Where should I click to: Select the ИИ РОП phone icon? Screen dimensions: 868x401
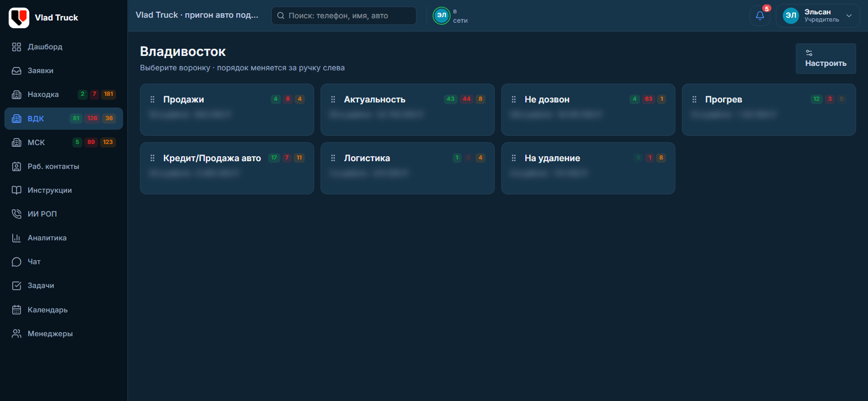click(x=17, y=214)
